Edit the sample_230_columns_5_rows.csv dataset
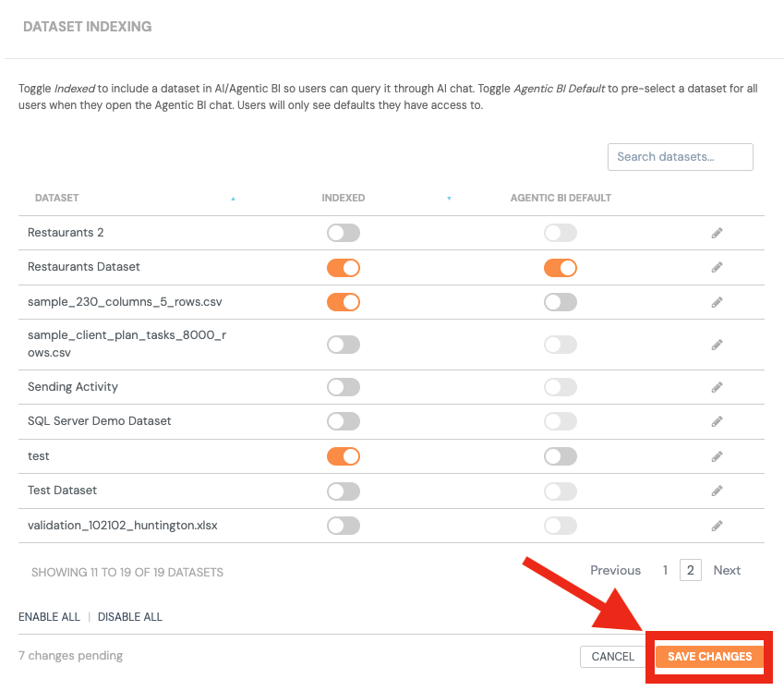 click(x=717, y=302)
